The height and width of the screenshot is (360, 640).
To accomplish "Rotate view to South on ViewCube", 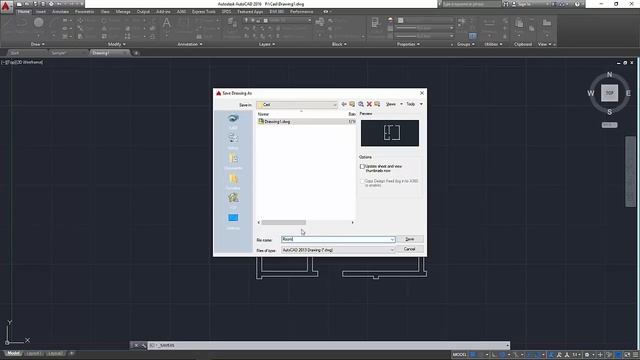I will [x=609, y=112].
